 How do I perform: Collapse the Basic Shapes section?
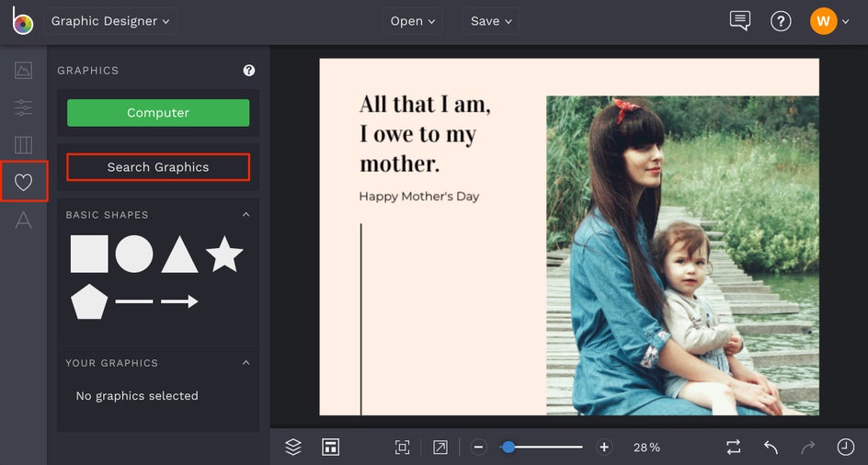pos(246,214)
